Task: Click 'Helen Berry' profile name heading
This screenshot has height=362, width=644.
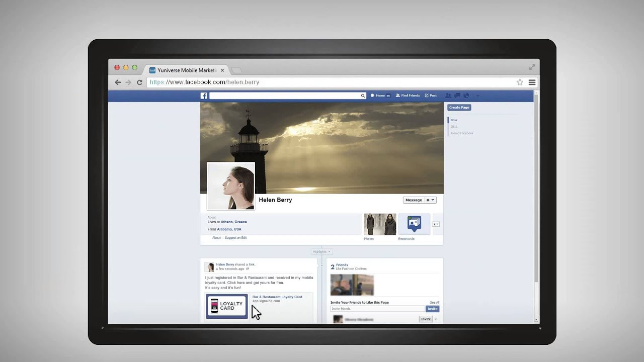Action: (x=275, y=200)
